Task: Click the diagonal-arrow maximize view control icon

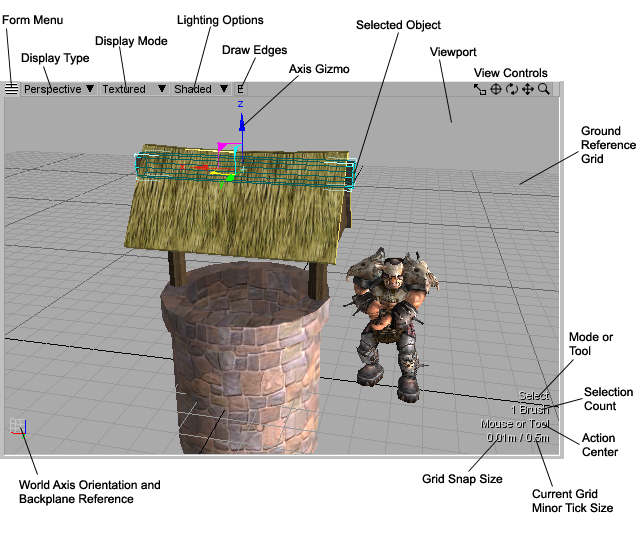Action: (480, 89)
